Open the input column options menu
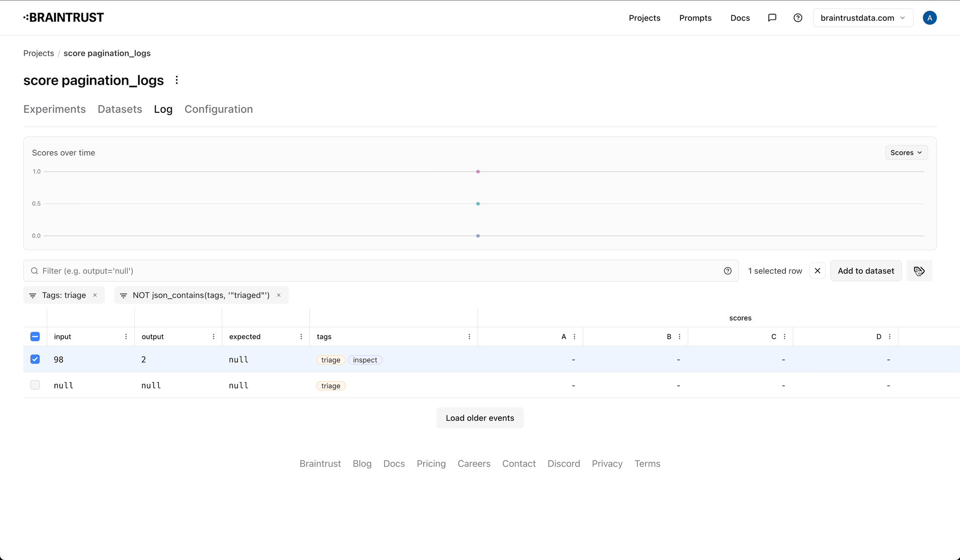The image size is (960, 560). click(126, 336)
